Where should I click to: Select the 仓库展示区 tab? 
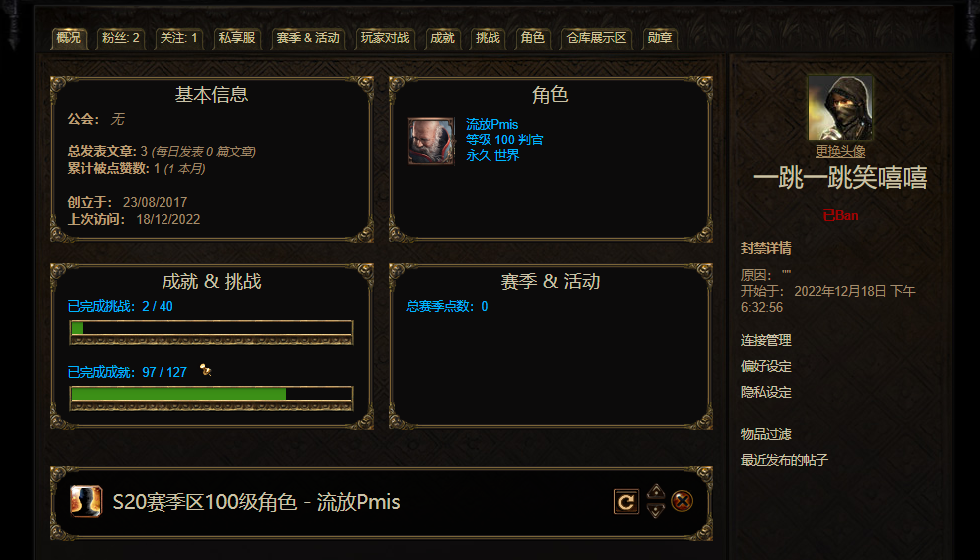pyautogui.click(x=596, y=38)
